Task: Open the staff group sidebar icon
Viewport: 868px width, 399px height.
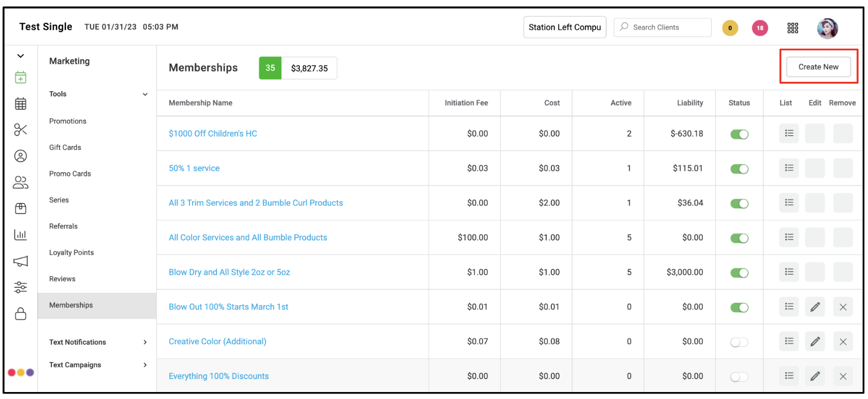Action: tap(20, 183)
